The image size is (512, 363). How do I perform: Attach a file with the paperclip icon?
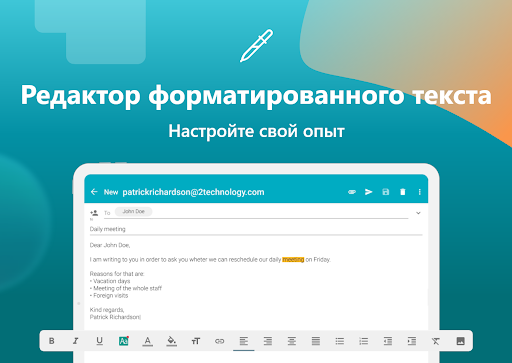pos(352,192)
